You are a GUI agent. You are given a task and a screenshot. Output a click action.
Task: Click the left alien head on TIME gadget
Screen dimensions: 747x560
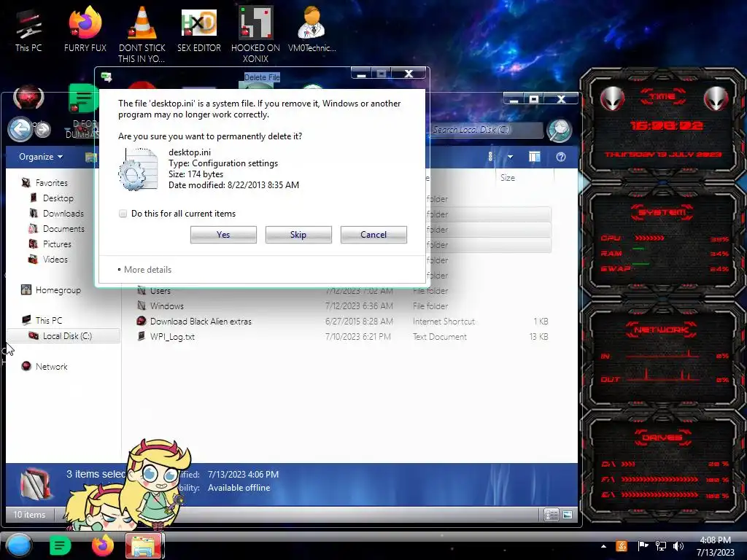612,98
